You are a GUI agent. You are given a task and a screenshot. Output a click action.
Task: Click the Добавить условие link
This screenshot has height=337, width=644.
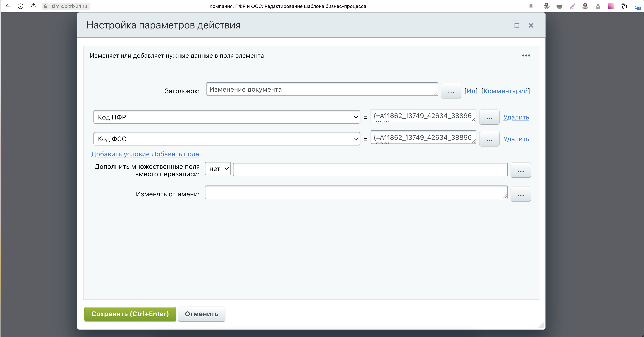click(120, 154)
